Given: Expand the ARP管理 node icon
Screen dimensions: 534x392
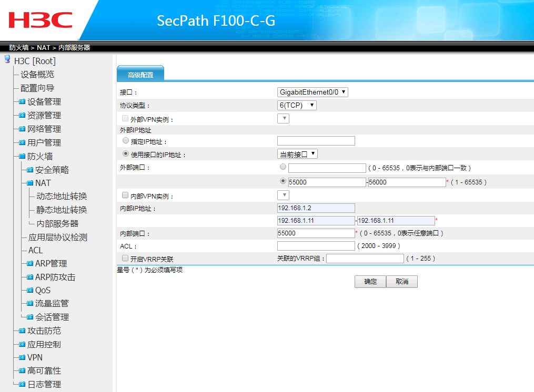Looking at the screenshot, I should (x=30, y=263).
